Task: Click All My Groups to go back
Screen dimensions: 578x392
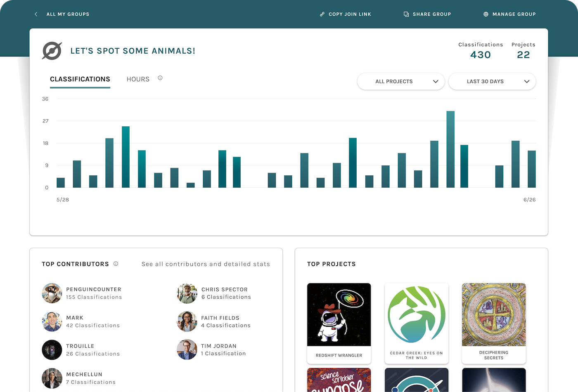Action: (68, 14)
